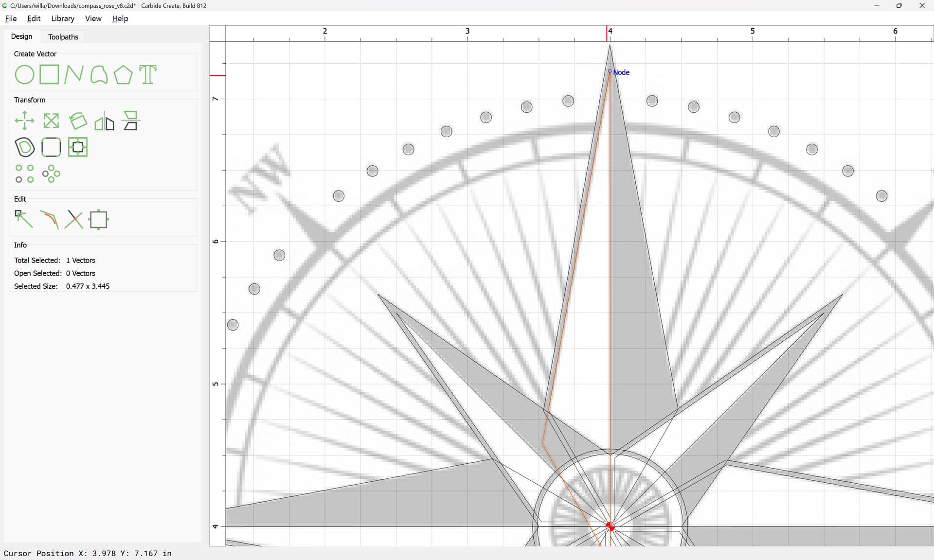
Task: Click the Trim Vectors scissors icon
Action: pos(74,220)
